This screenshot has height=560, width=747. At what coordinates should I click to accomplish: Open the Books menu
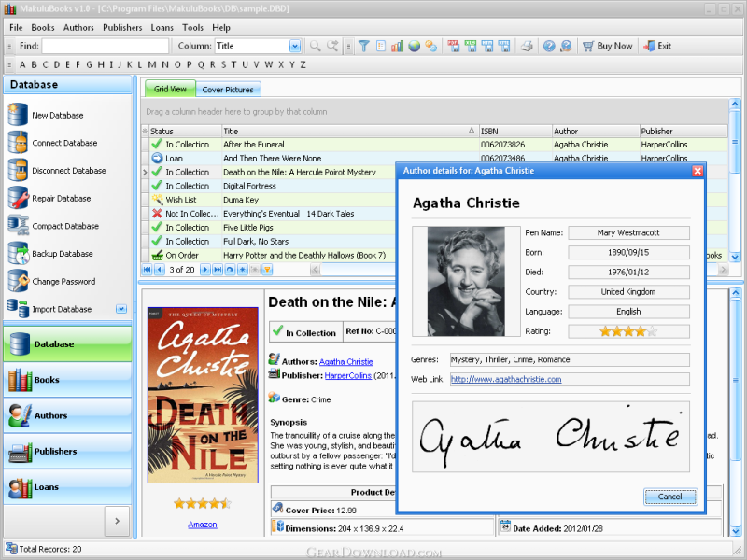pyautogui.click(x=43, y=28)
